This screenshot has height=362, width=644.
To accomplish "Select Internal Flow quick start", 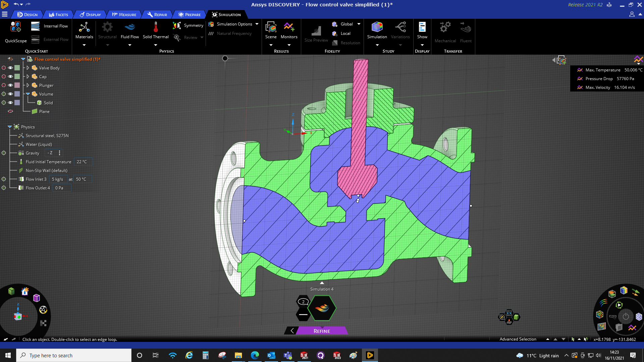I will 49,26.
